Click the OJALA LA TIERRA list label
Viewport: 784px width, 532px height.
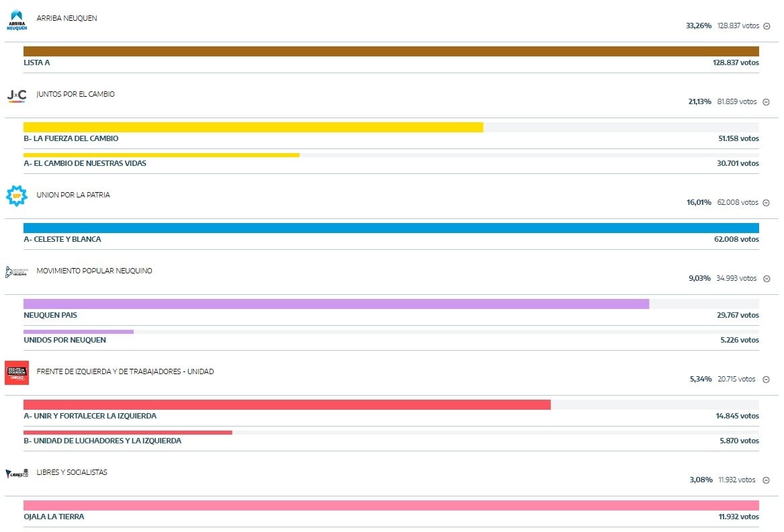tap(54, 517)
